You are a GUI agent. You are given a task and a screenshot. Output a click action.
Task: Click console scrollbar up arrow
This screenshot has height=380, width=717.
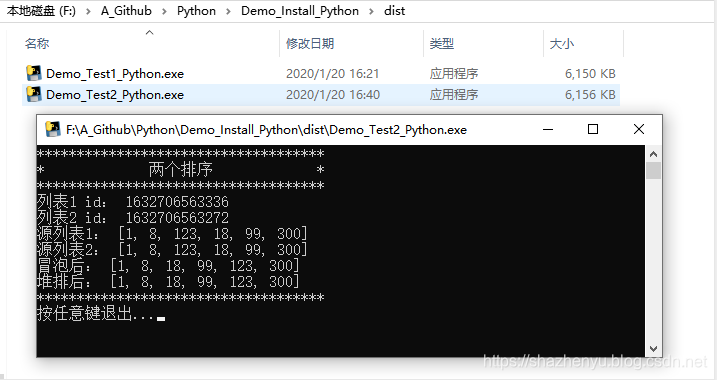[653, 154]
